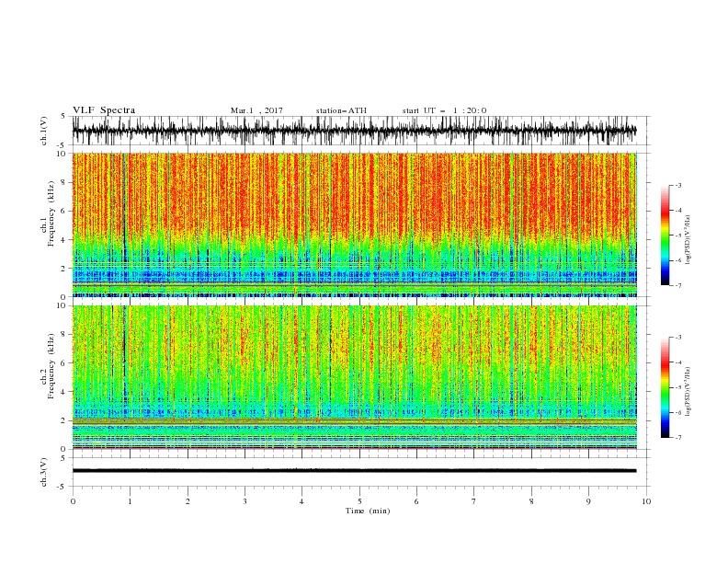Select the date text "Mar.1 , 2017"
728x563 pixels.
coord(256,110)
